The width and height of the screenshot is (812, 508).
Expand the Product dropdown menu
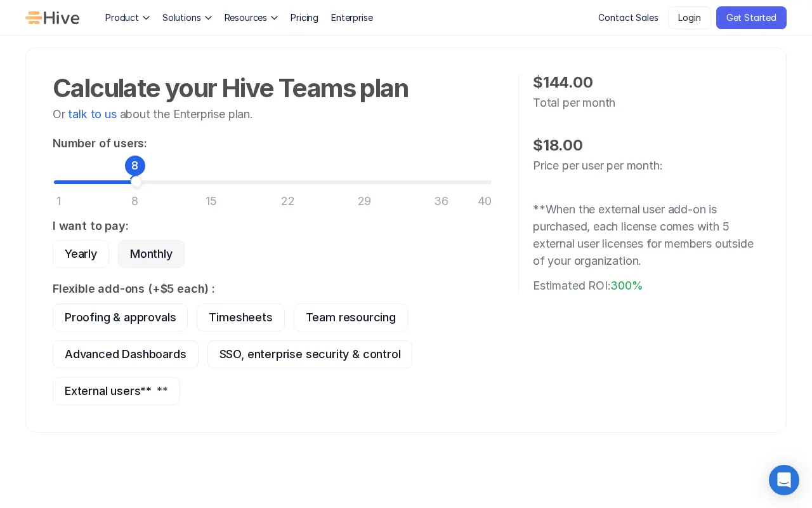coord(128,18)
